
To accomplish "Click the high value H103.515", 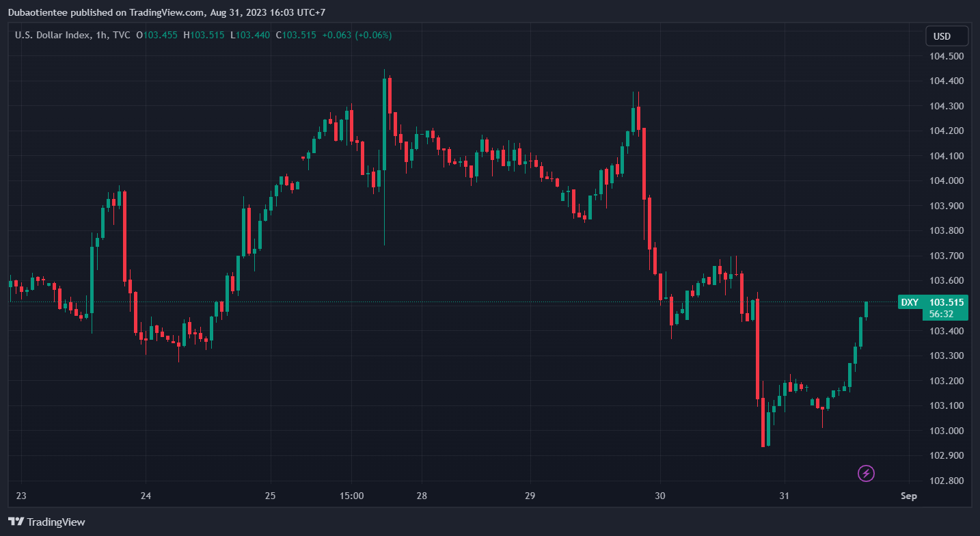I will point(204,35).
